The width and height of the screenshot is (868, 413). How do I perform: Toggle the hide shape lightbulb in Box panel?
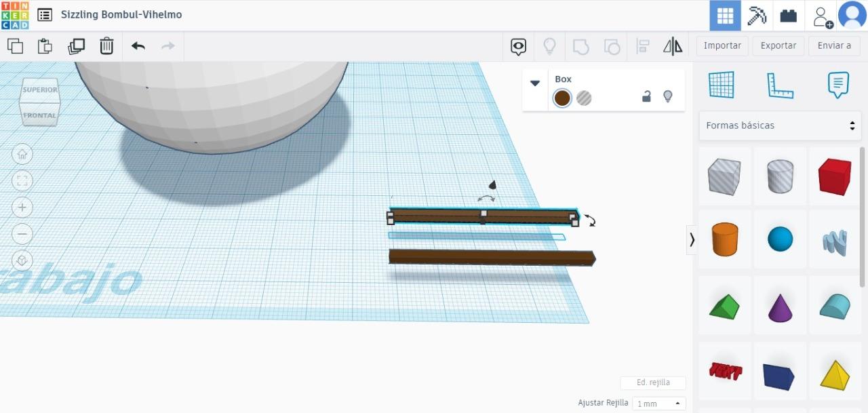tap(667, 97)
